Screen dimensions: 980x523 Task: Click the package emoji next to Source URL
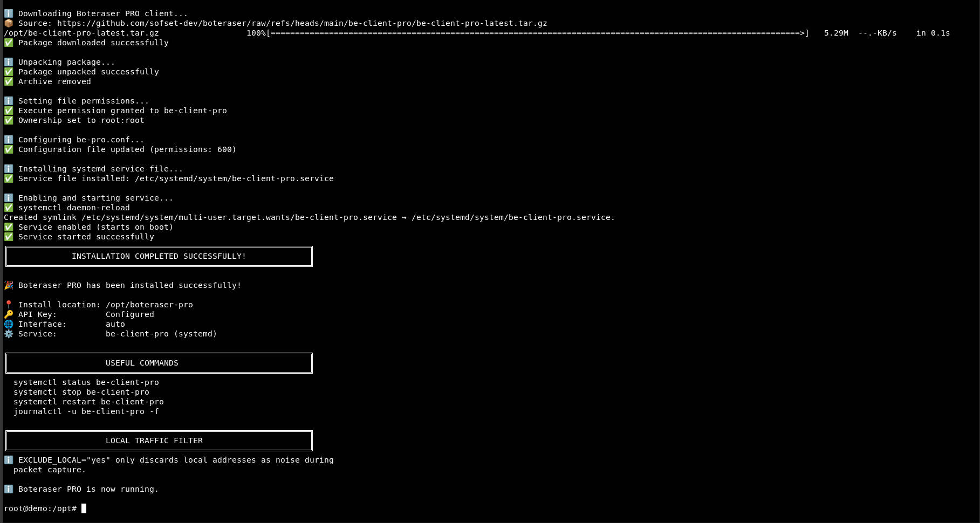[x=9, y=23]
